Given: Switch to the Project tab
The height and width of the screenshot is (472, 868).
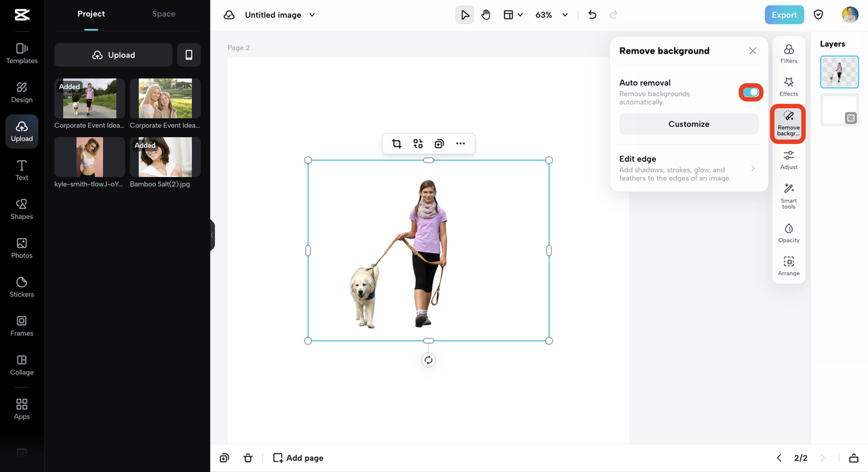Looking at the screenshot, I should tap(91, 14).
